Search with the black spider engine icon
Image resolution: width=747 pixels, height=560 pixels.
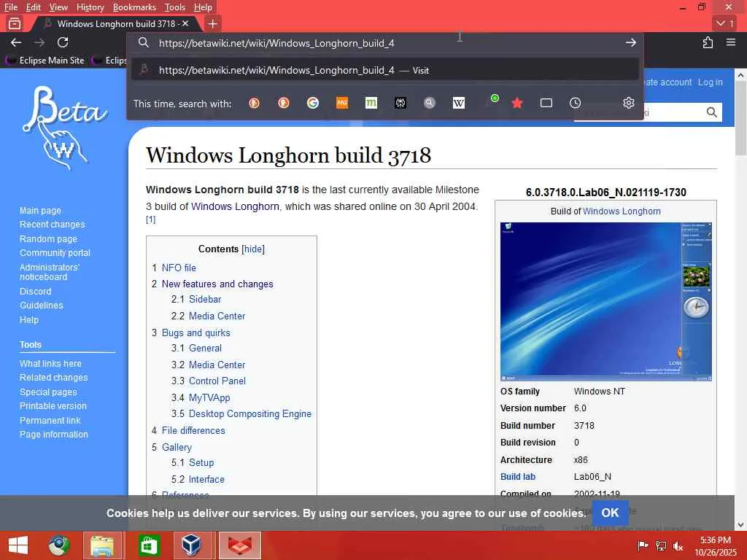pyautogui.click(x=400, y=103)
